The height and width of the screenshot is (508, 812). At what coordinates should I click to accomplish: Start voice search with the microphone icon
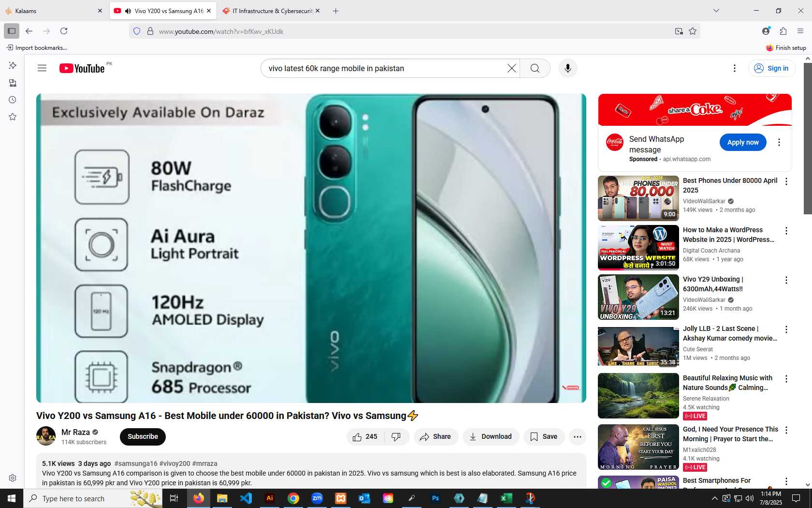tap(568, 68)
